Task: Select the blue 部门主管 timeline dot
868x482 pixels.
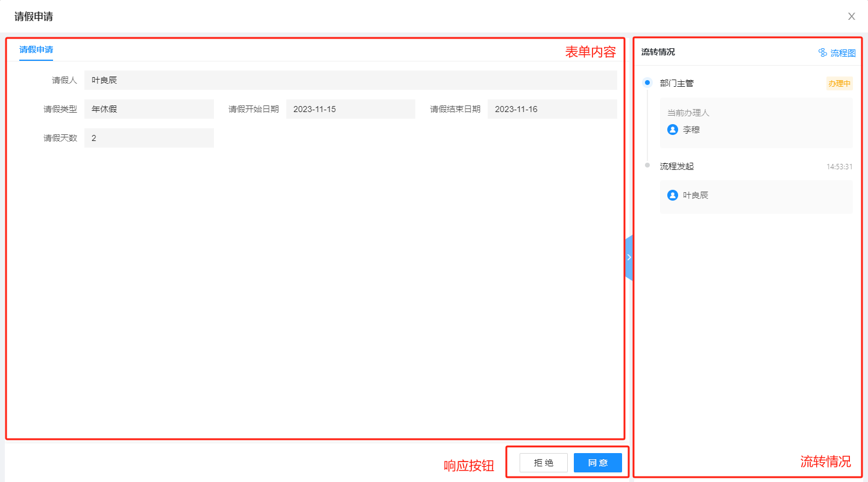Action: click(x=647, y=83)
